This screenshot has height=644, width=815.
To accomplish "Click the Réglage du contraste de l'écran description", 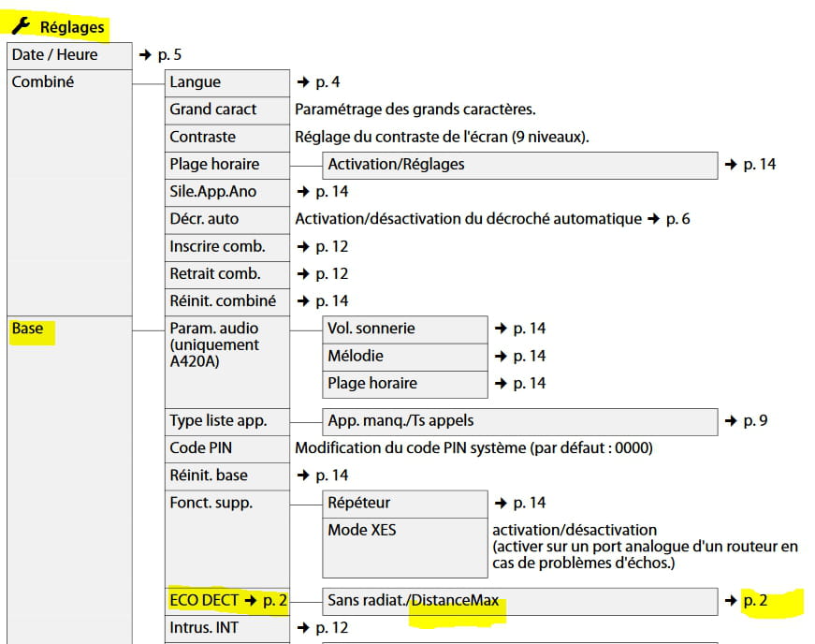I will click(442, 138).
